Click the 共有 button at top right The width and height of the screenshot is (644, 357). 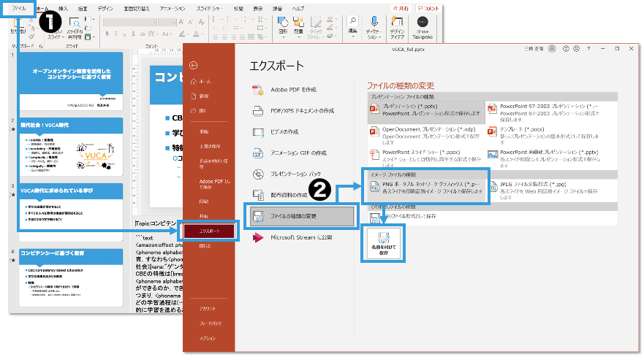[401, 7]
